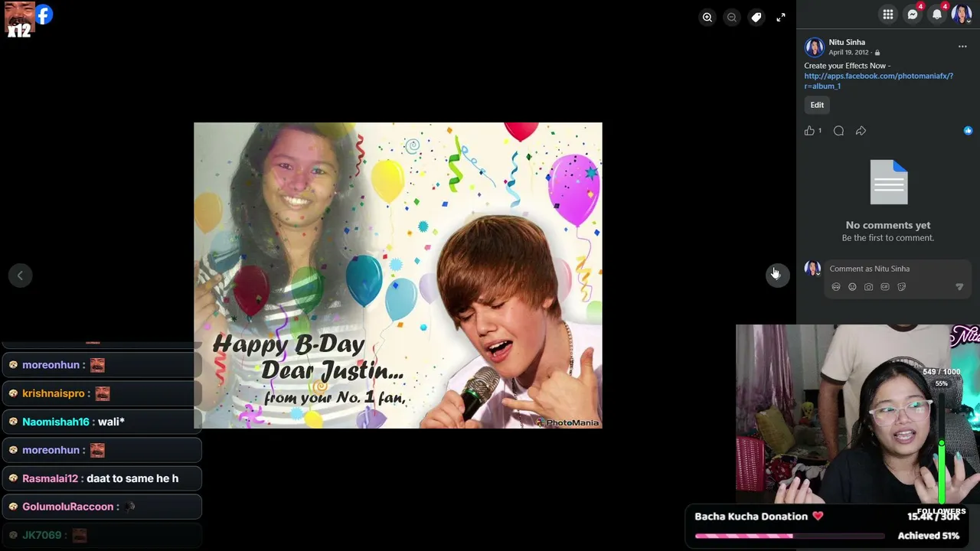980x551 pixels.
Task: Select krishnaispro's chat message
Action: click(101, 393)
